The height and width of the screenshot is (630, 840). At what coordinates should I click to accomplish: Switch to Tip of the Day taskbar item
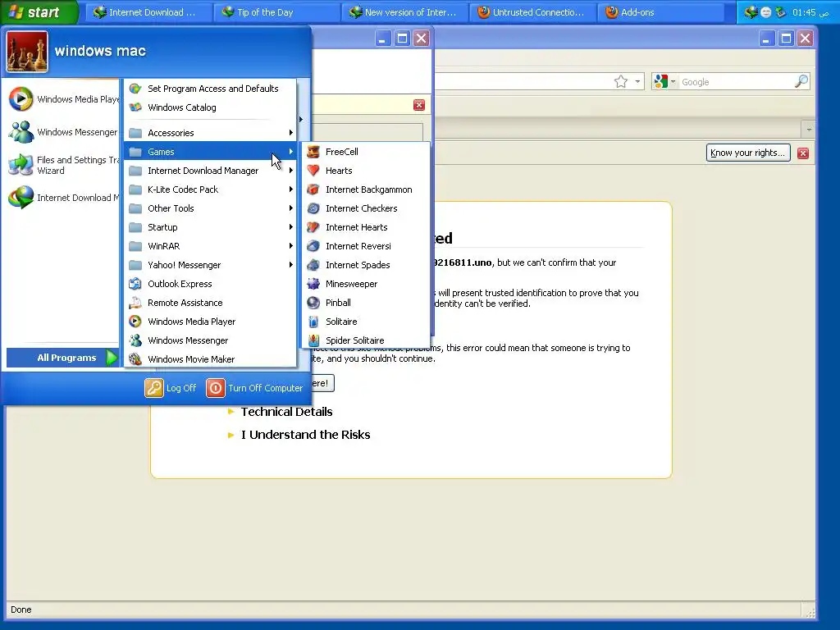click(276, 11)
